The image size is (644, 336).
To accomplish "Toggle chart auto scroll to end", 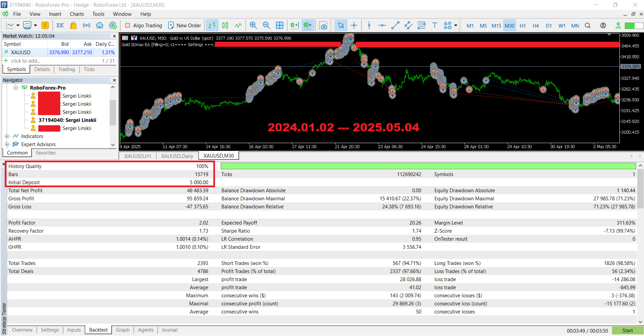I will [294, 25].
